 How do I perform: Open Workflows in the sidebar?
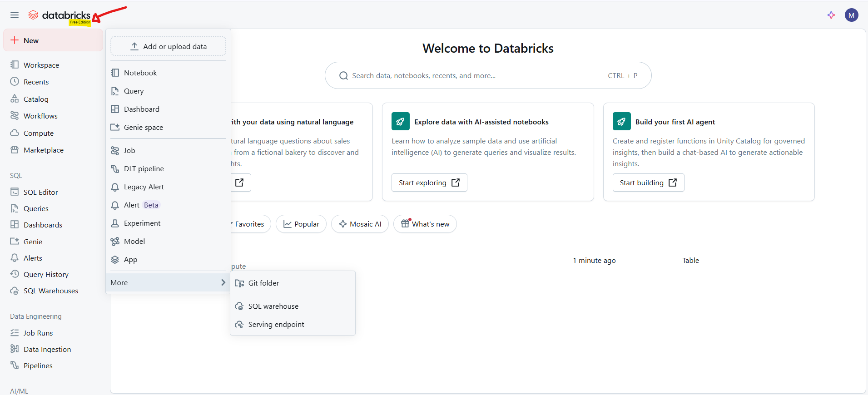tap(40, 116)
